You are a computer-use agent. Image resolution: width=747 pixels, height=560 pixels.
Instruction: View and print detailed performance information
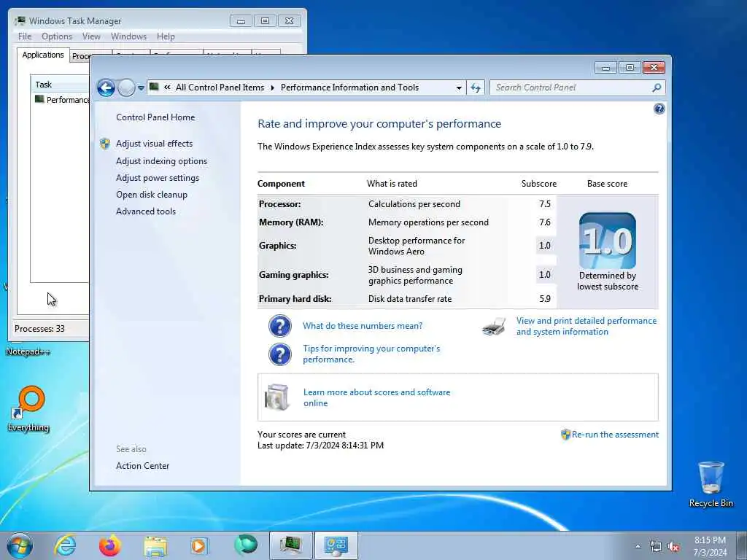click(587, 326)
